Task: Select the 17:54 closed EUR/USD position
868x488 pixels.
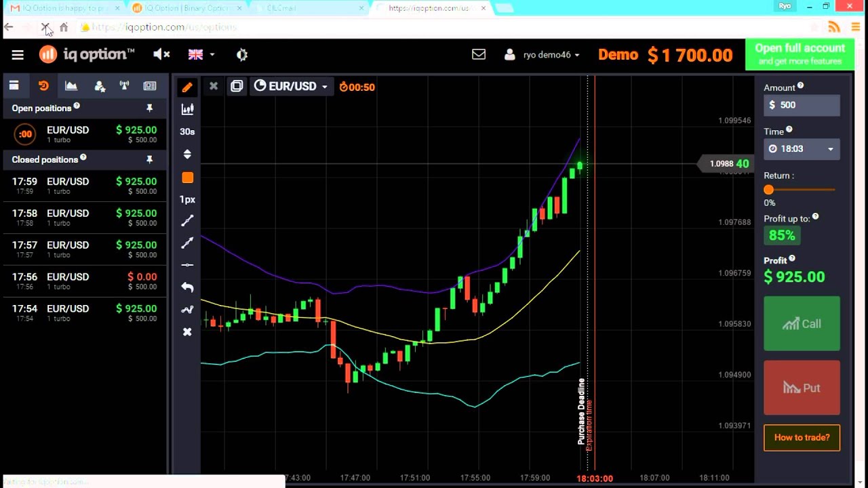Action: 84,313
